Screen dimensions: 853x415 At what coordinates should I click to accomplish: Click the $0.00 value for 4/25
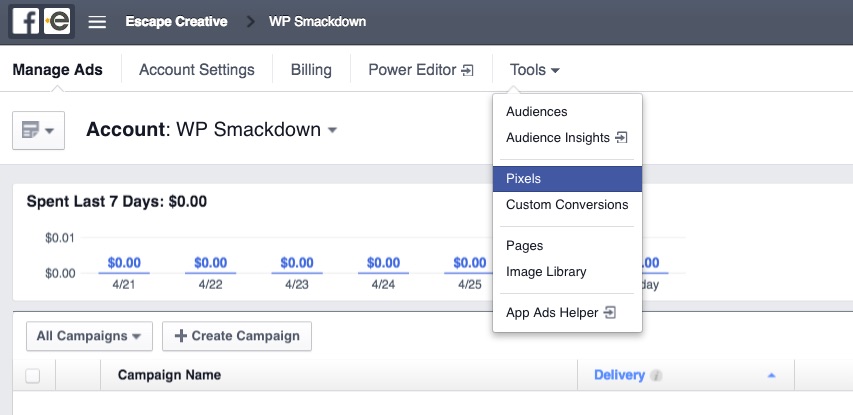click(470, 263)
